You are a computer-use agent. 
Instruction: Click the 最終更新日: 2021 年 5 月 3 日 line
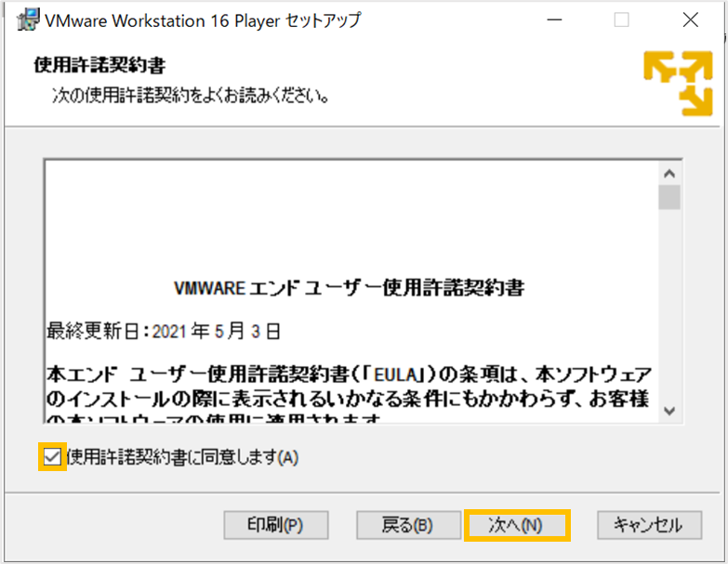pyautogui.click(x=164, y=331)
